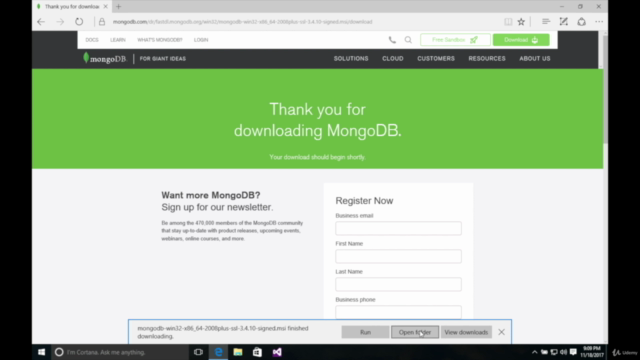Click Run in the download bar
This screenshot has width=640, height=360.
pos(365,332)
